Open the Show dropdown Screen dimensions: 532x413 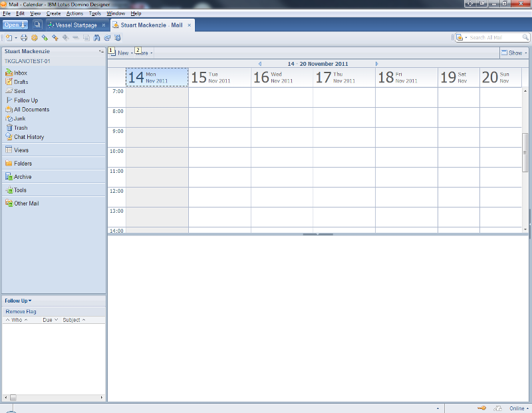(x=515, y=52)
